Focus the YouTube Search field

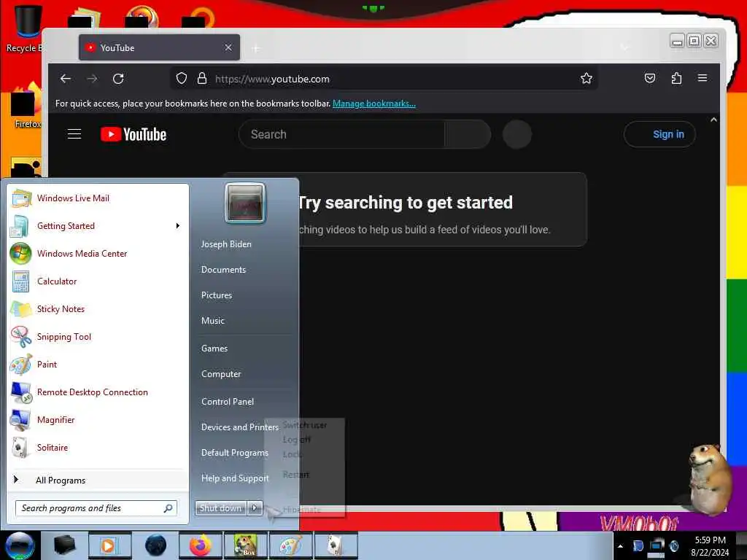(x=341, y=134)
